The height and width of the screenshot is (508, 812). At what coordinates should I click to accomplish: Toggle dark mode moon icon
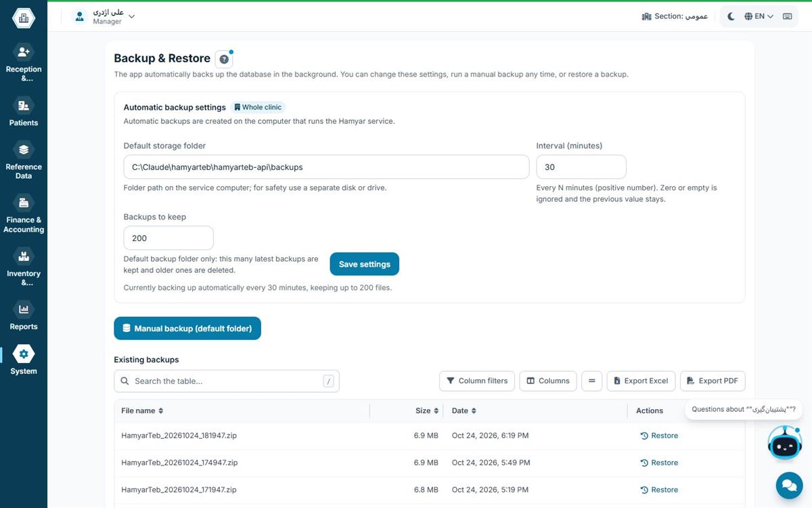(731, 16)
